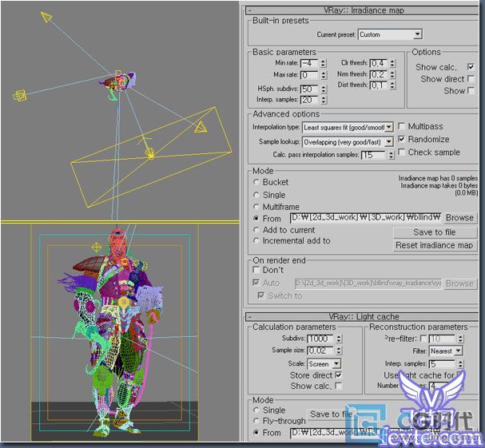Select the target light cone at top-left
Image resolution: width=485 pixels, height=448 pixels.
46,17
